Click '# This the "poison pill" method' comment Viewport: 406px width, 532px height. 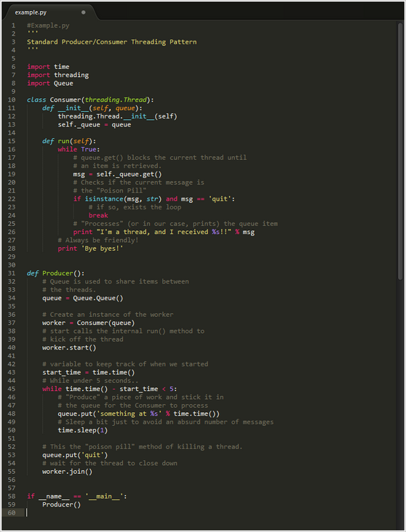point(143,447)
